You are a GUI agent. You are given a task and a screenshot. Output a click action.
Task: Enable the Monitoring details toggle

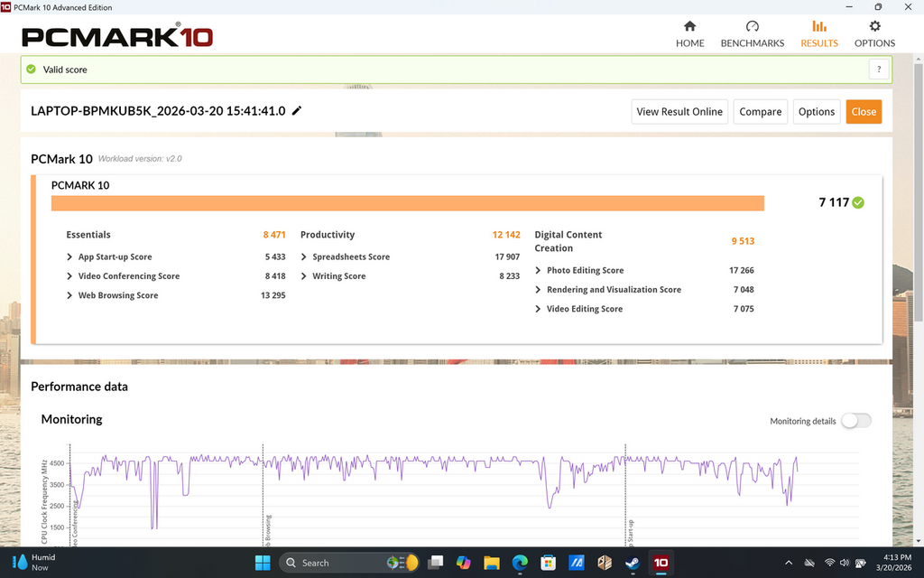click(x=855, y=421)
